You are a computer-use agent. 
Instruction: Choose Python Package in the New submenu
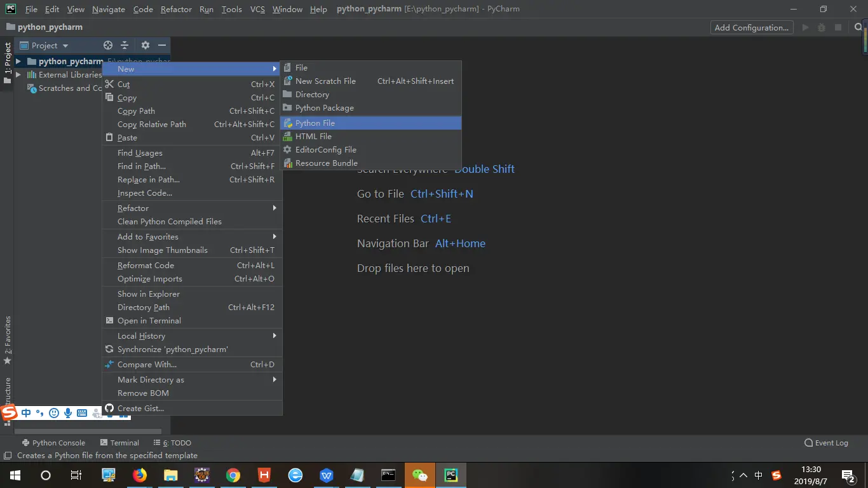[x=371, y=108]
